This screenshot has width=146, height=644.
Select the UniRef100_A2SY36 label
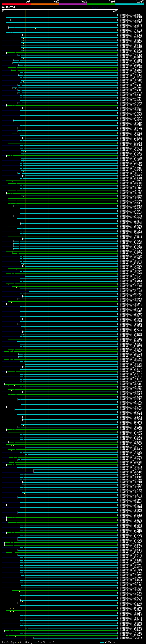click(131, 284)
